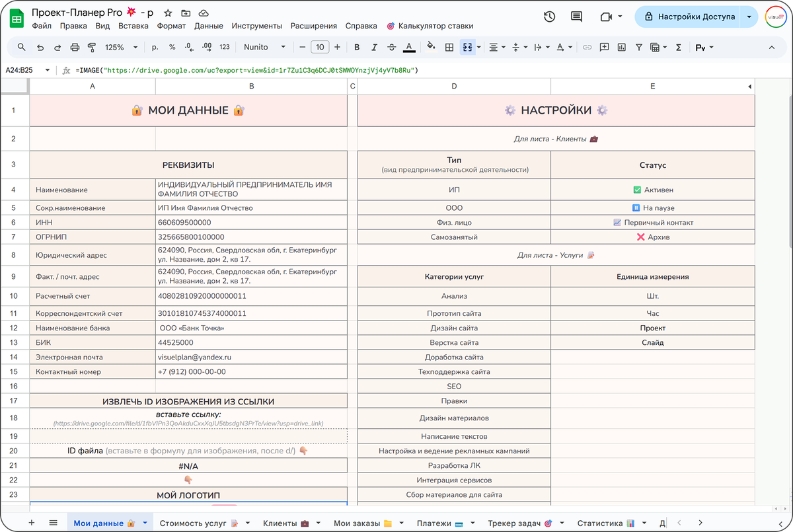Open the Файл menu
This screenshot has width=793, height=532.
[42, 26]
